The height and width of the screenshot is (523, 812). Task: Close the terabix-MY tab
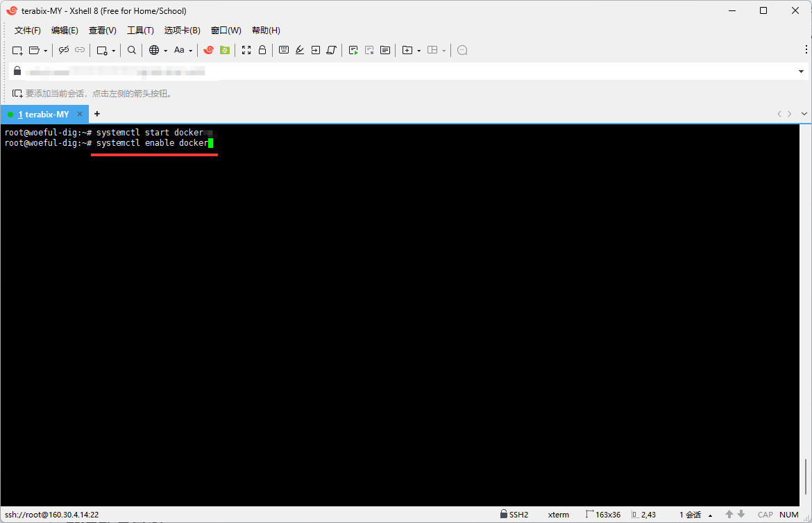pyautogui.click(x=80, y=115)
